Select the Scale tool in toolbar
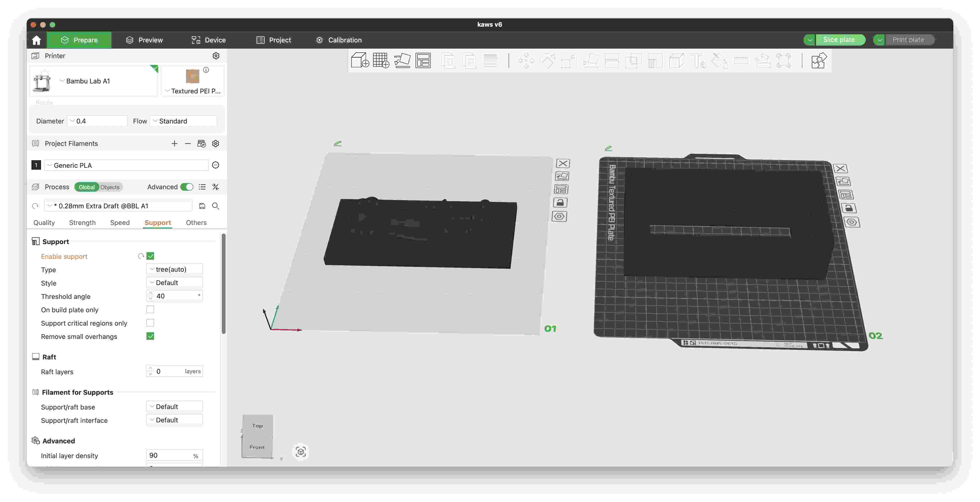This screenshot has width=980, height=502. tap(568, 61)
